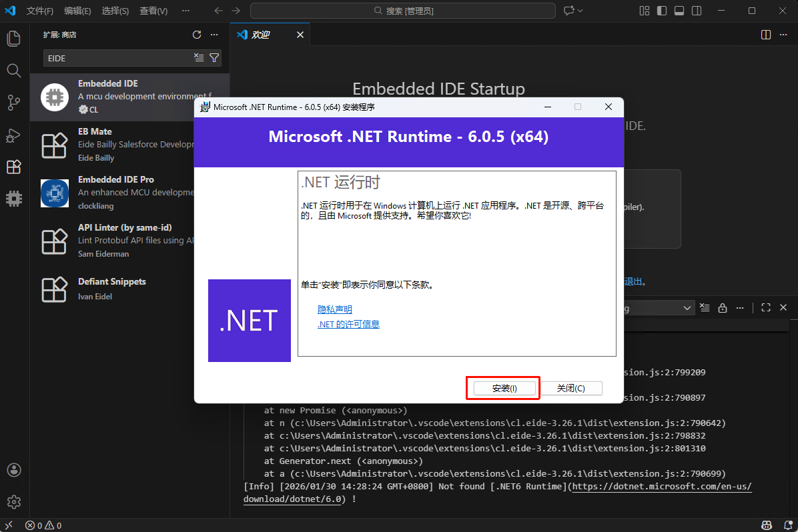Open the Manage gear icon
Viewport: 798px width, 532px height.
[13, 502]
